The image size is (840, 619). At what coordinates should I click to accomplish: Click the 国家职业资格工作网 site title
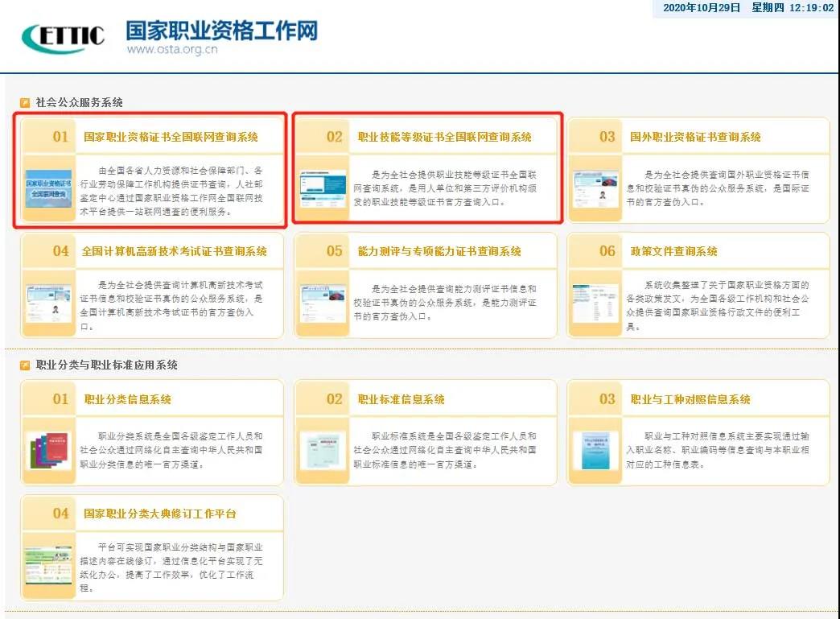tap(222, 31)
